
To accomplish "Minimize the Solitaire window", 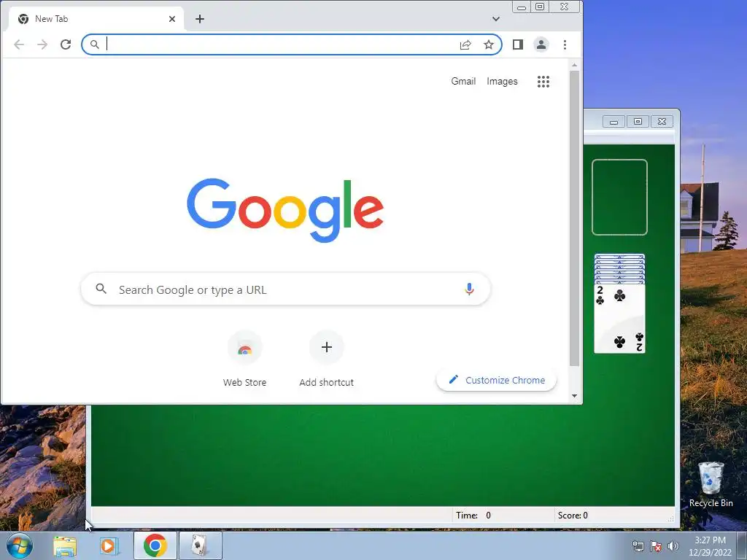I will coord(614,122).
